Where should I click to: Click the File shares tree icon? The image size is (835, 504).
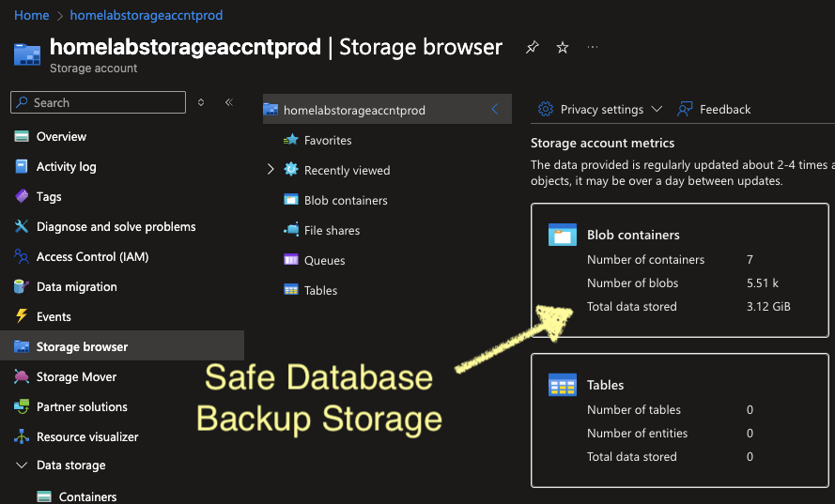tap(291, 230)
